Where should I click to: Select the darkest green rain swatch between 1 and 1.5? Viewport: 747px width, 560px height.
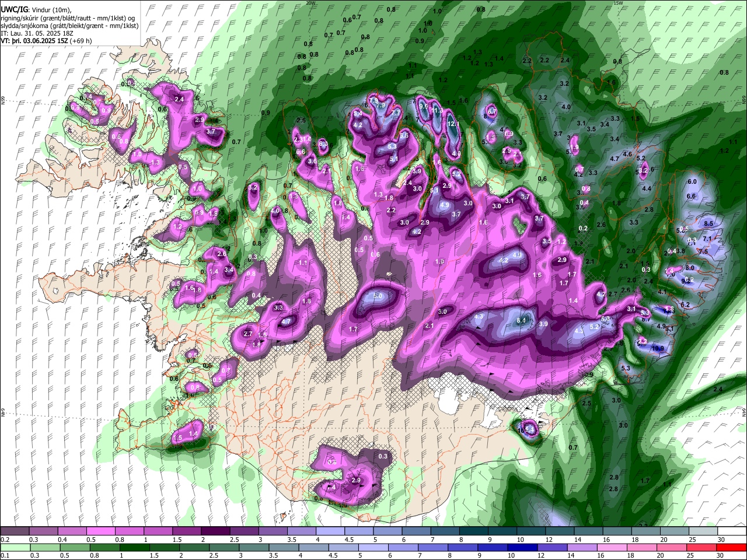(x=134, y=547)
